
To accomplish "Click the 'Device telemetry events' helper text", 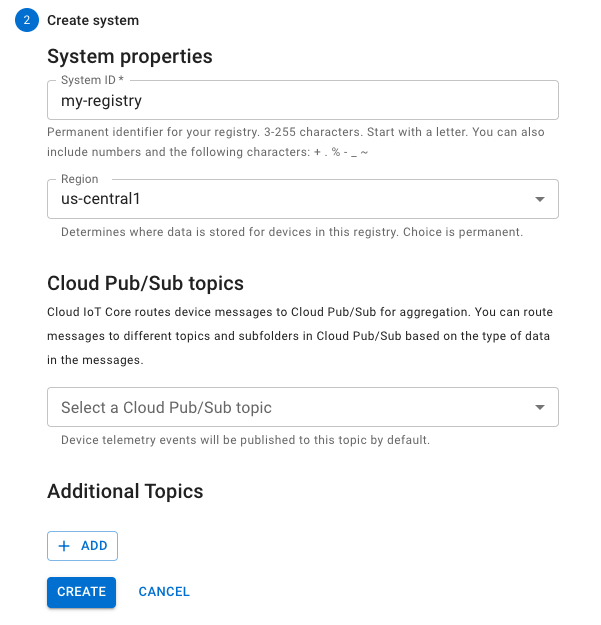I will [245, 440].
